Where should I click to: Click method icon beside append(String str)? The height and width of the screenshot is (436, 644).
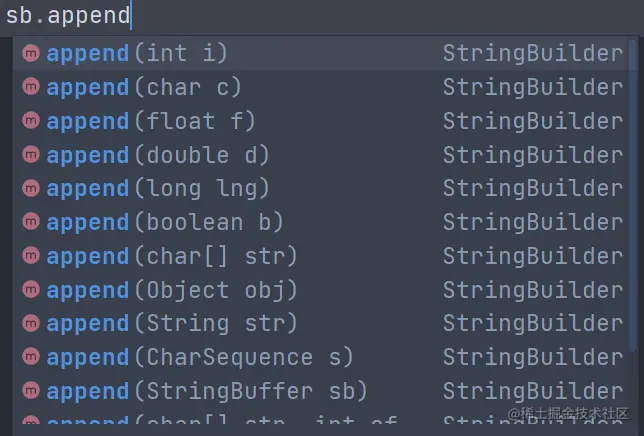pyautogui.click(x=31, y=324)
